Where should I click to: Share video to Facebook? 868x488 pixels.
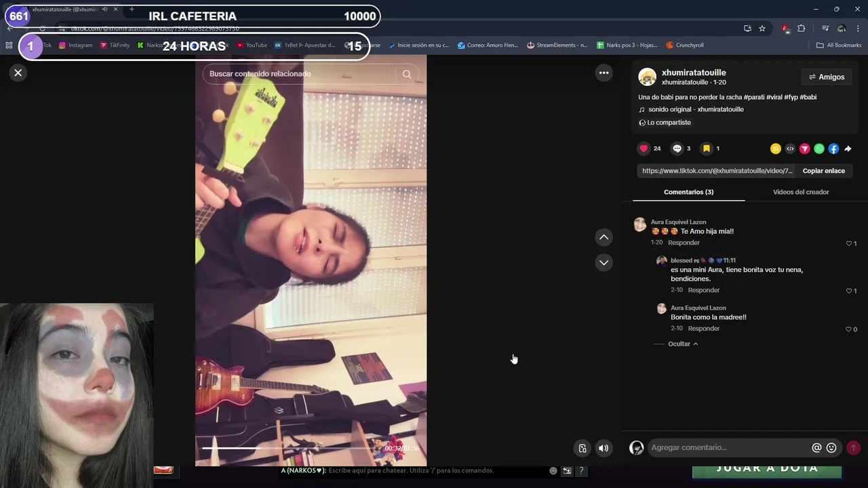point(833,148)
